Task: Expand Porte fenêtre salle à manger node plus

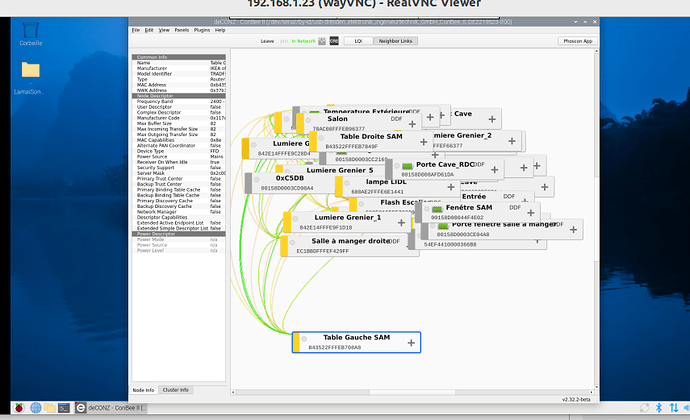Action: [573, 229]
